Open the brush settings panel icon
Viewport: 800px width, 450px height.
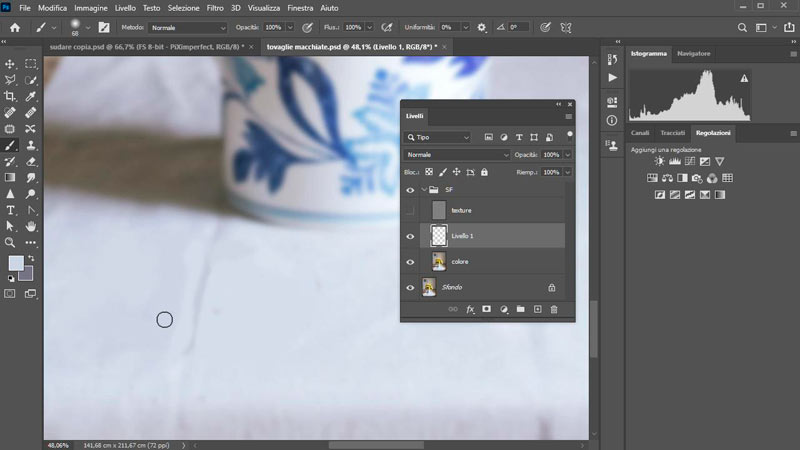[x=104, y=28]
